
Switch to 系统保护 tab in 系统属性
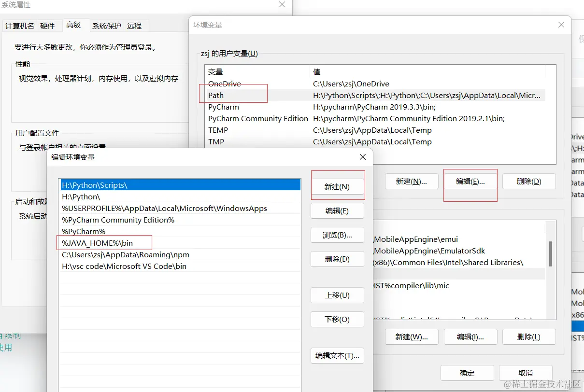pyautogui.click(x=107, y=26)
